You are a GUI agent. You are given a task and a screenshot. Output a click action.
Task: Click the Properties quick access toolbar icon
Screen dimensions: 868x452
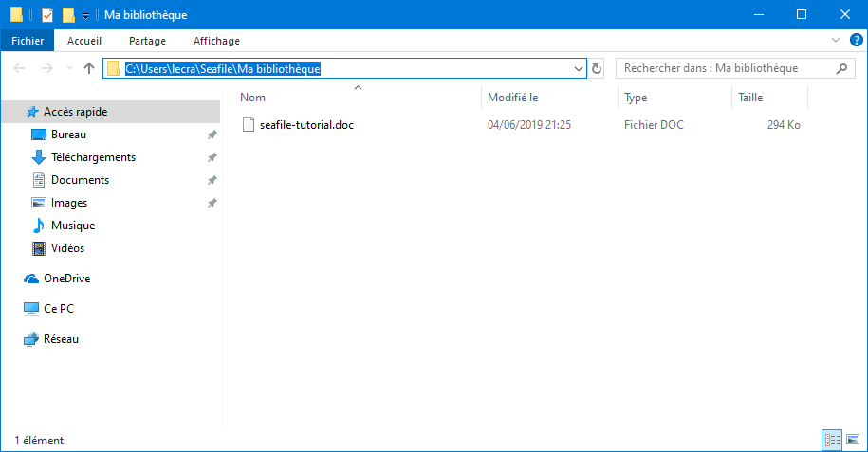[47, 15]
